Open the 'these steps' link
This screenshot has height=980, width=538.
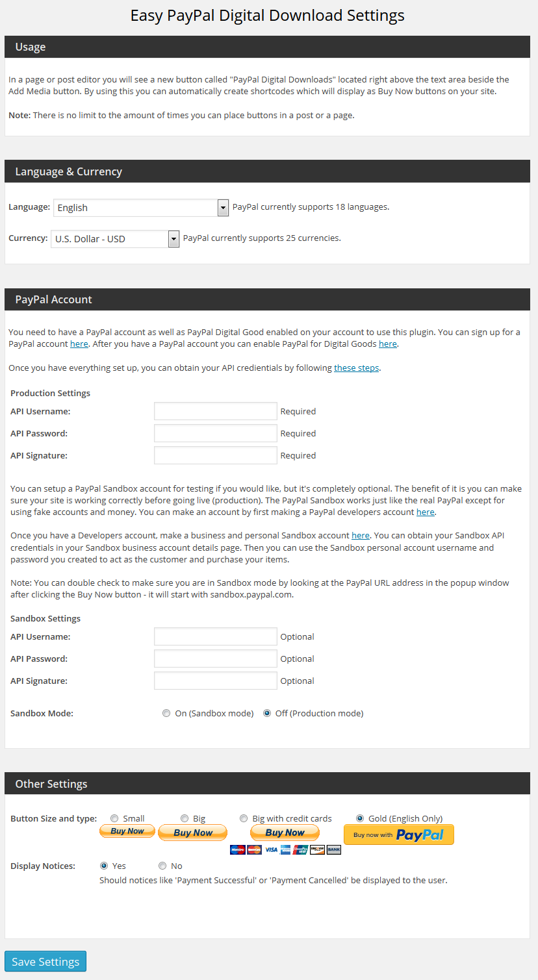pos(356,368)
